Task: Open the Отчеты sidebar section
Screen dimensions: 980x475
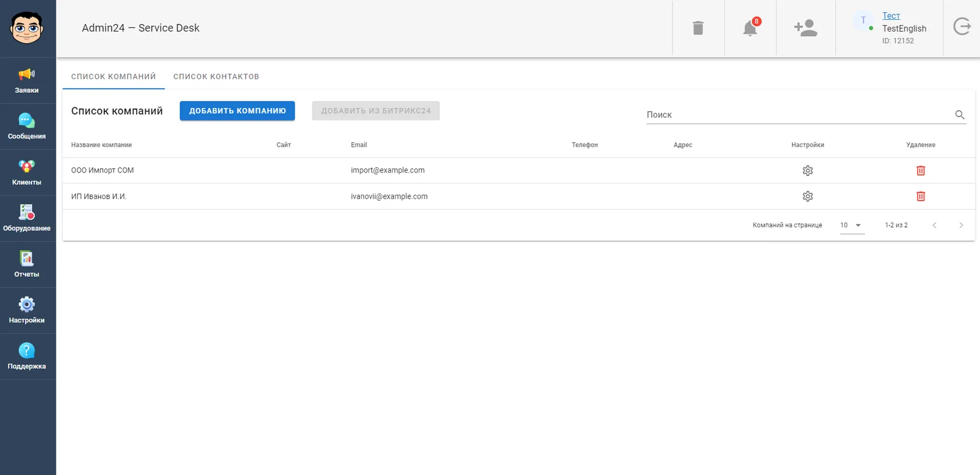Action: tap(27, 265)
